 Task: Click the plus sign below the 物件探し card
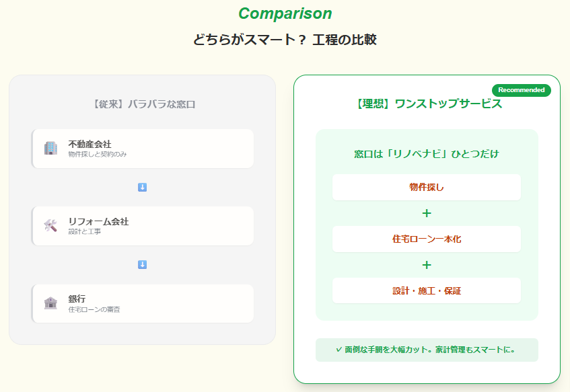pyautogui.click(x=427, y=214)
